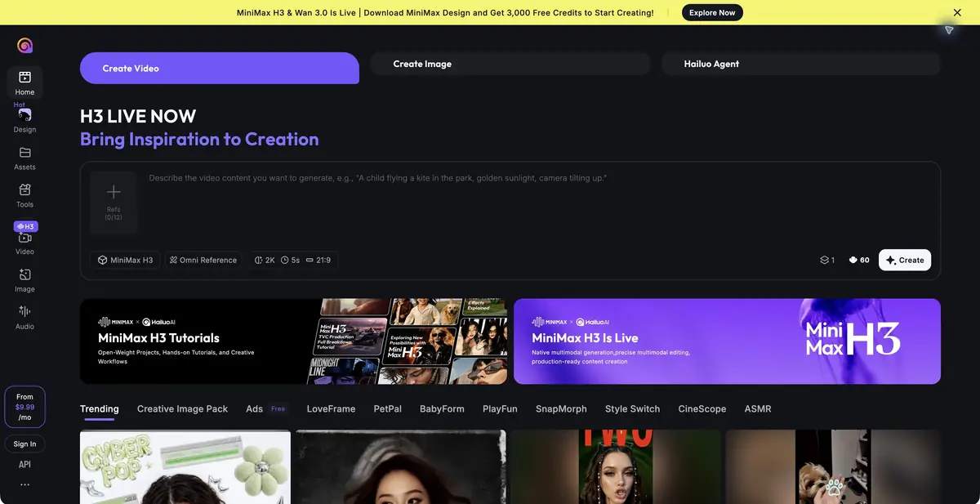Select the BabyForm category tab
This screenshot has height=504, width=980.
[442, 408]
